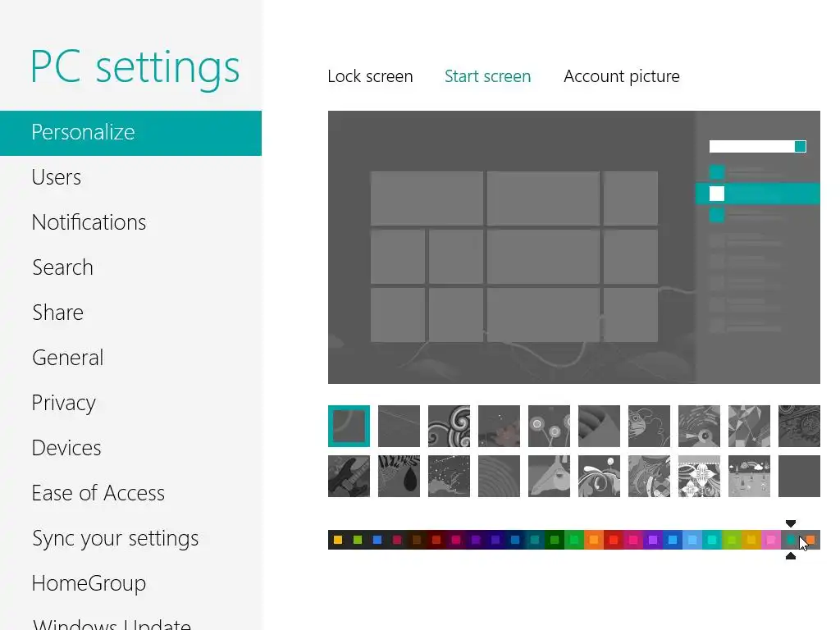
Task: Select the electric guitar background thumbnail
Action: tap(349, 477)
